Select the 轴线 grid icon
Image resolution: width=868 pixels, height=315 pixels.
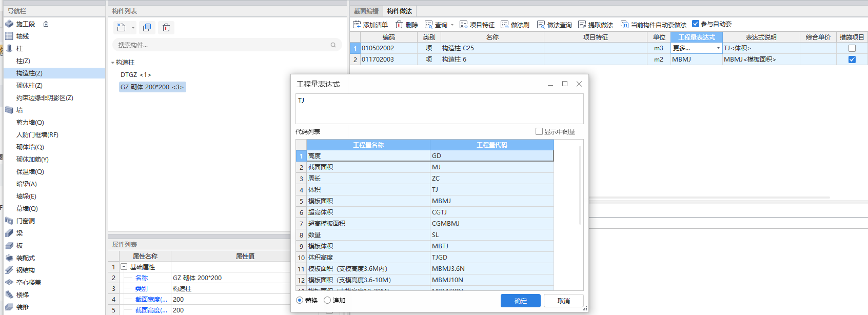point(9,36)
